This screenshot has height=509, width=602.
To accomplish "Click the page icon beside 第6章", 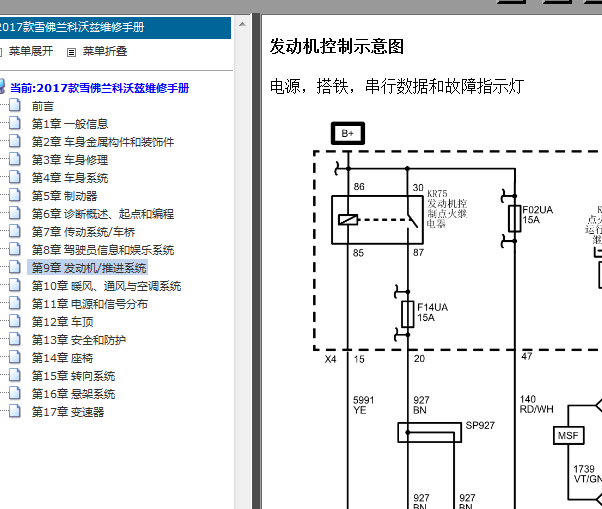I will (15, 213).
